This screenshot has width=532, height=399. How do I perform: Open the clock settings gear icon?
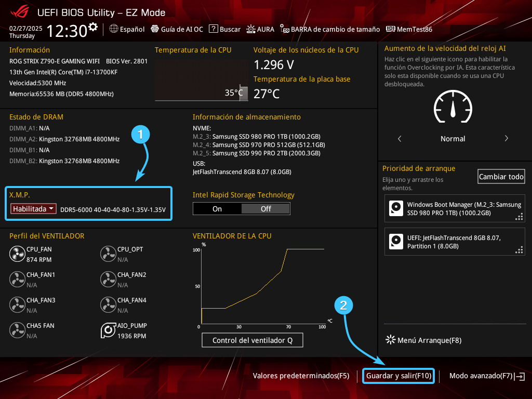click(93, 27)
